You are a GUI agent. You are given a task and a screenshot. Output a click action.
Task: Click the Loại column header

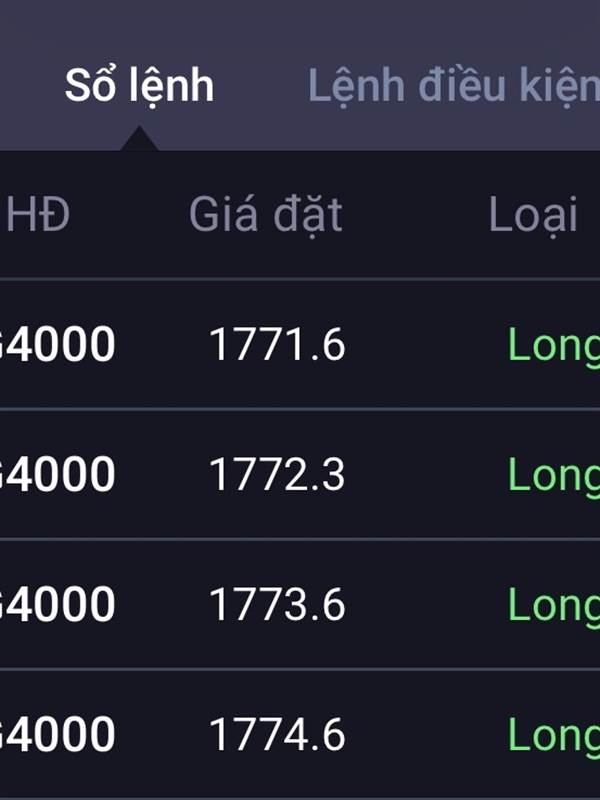coord(533,215)
